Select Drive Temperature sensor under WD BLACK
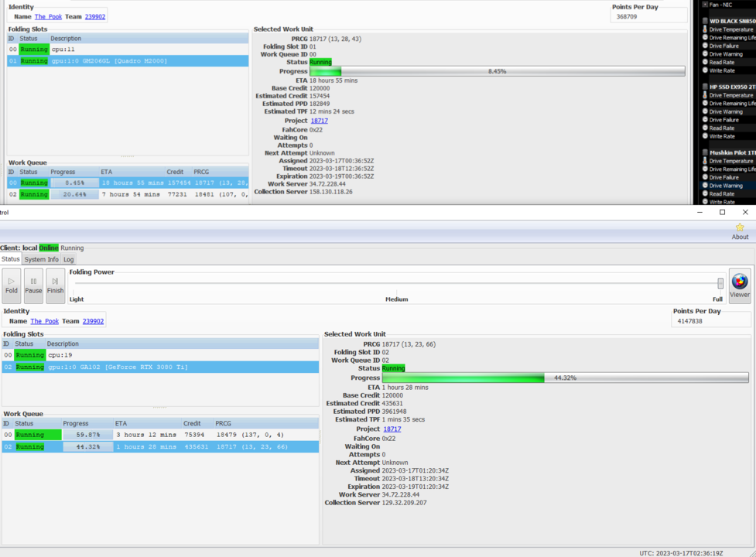Viewport: 756px width, 557px height. 731,29
